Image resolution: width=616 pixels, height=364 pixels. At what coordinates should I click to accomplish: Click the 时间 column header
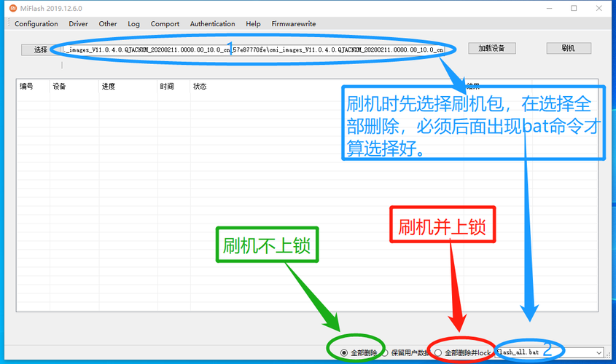tap(174, 87)
